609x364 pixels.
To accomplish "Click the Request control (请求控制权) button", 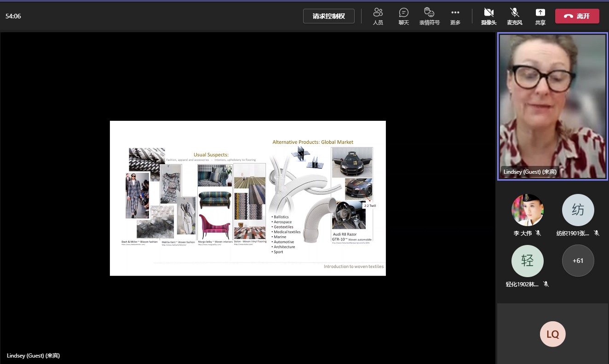I will (328, 16).
